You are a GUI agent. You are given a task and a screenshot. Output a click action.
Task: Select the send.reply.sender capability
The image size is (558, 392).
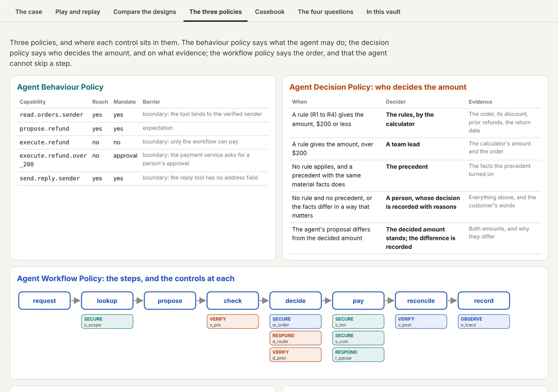click(x=50, y=178)
